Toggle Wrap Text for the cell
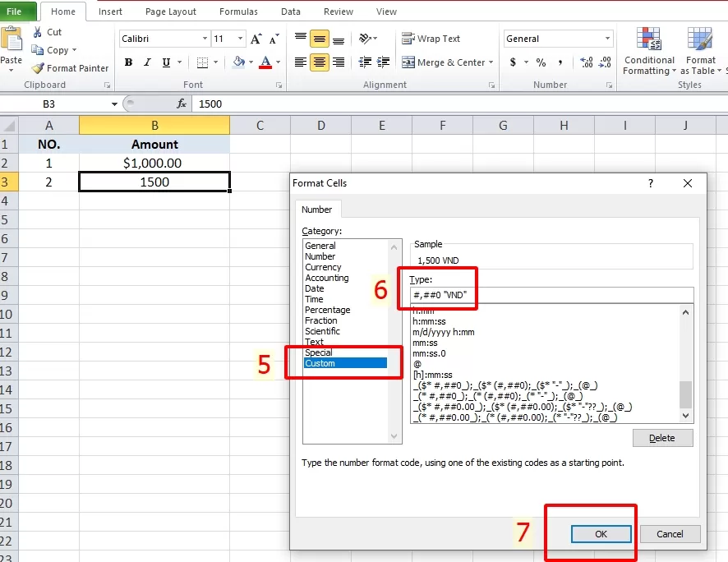Screen dimensions: 728x562 [431, 39]
